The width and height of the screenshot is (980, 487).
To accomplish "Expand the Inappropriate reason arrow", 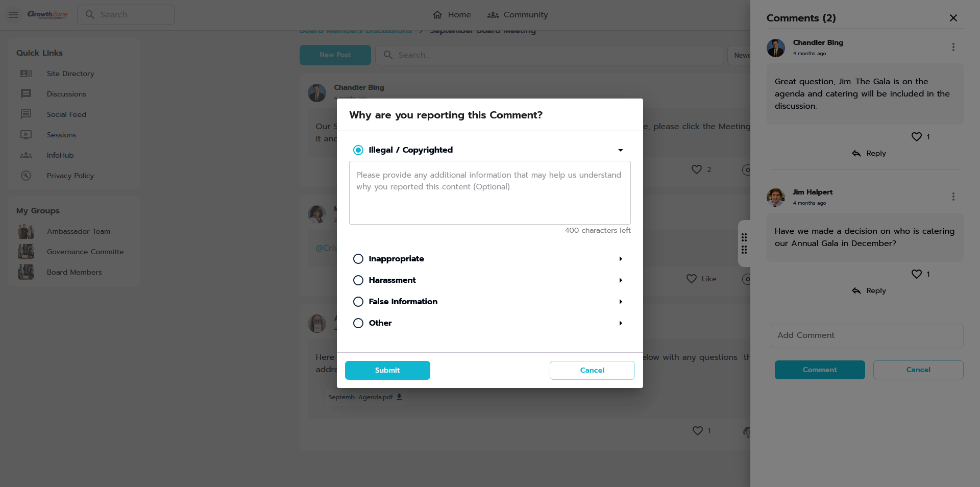I will pos(620,259).
